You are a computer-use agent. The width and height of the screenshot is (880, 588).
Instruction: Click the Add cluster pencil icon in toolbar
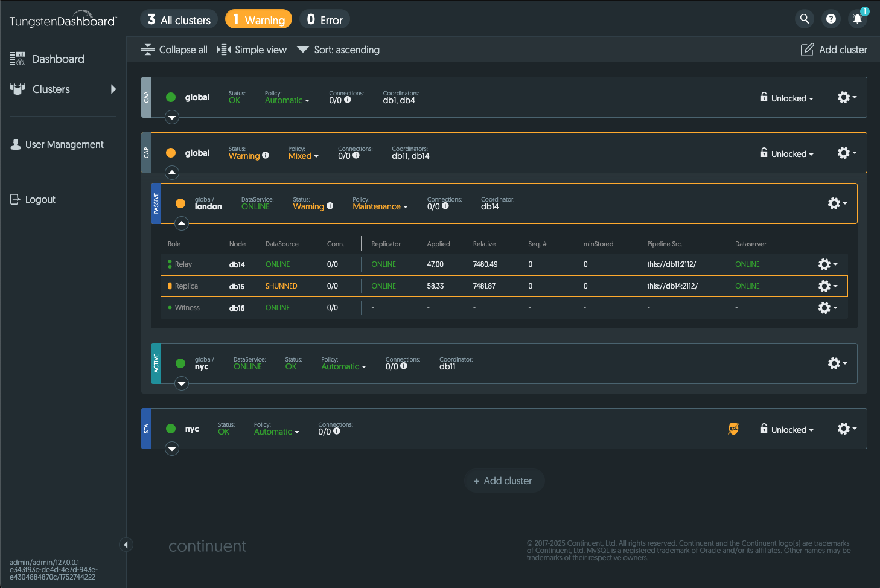click(x=807, y=50)
